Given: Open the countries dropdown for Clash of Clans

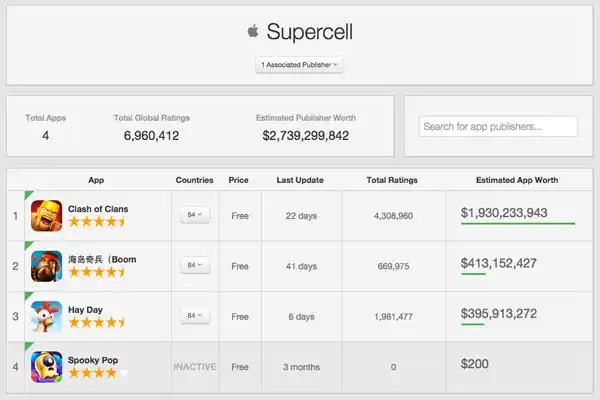Looking at the screenshot, I should [x=195, y=215].
